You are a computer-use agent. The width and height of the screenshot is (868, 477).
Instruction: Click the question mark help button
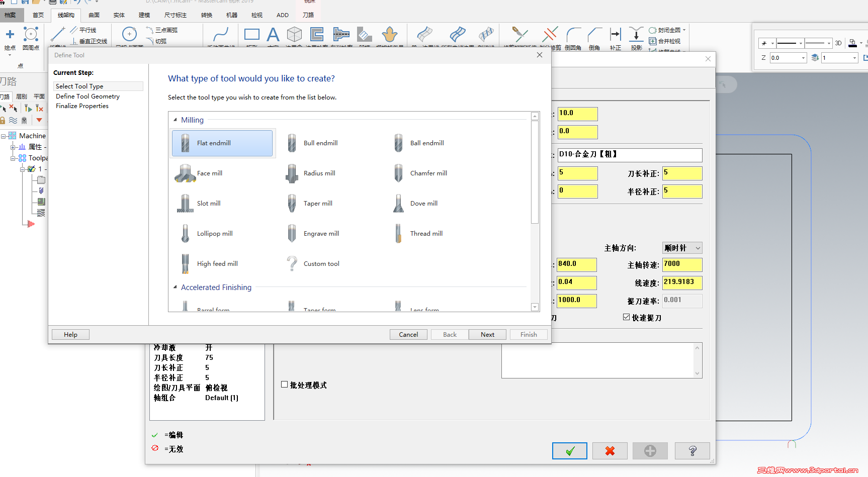coord(692,451)
